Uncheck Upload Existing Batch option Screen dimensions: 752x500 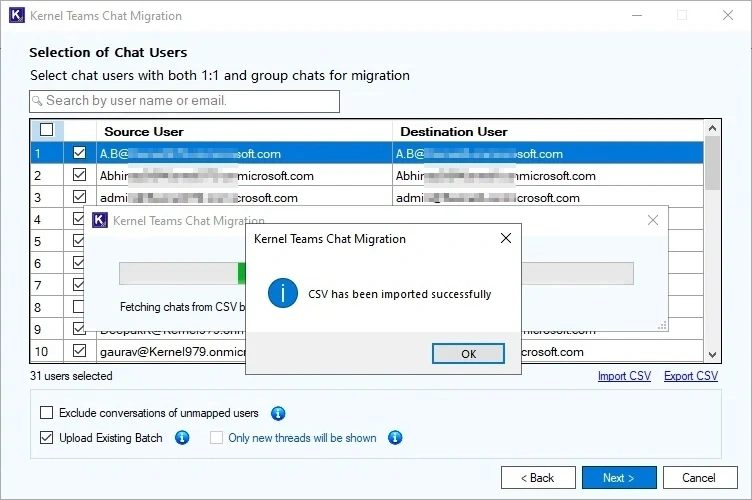47,437
